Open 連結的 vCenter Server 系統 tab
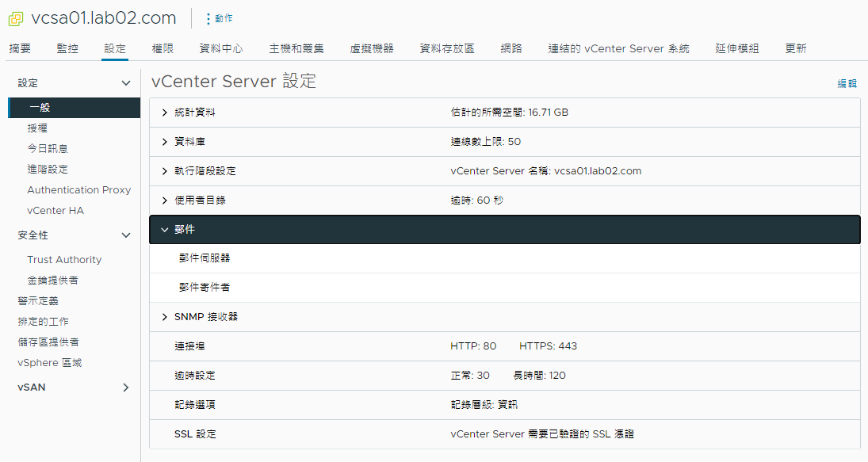This screenshot has height=462, width=868. [618, 48]
